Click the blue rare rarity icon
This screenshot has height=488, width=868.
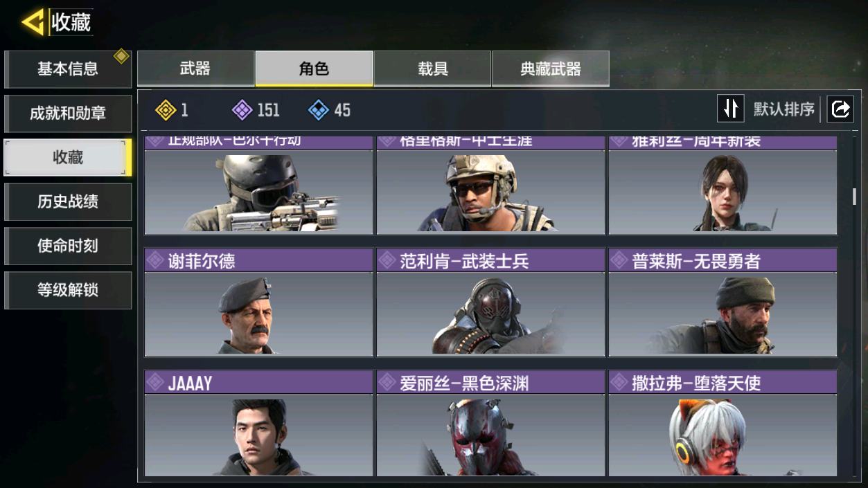tap(318, 109)
